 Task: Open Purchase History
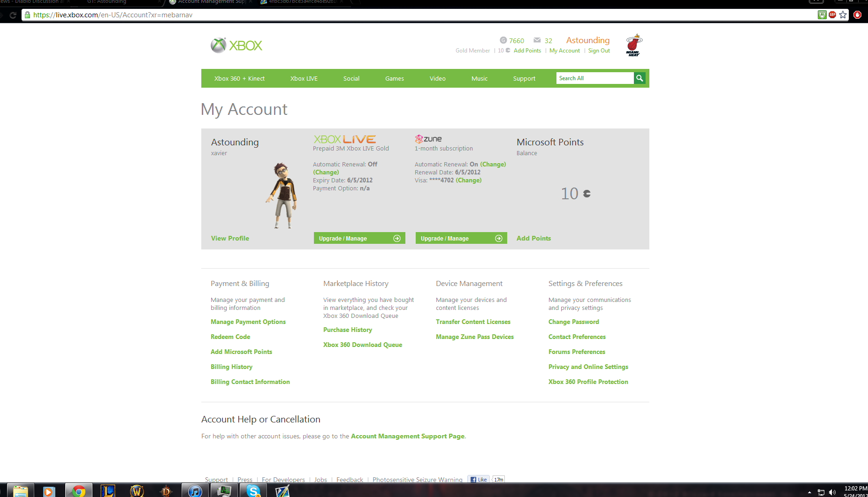click(x=348, y=330)
